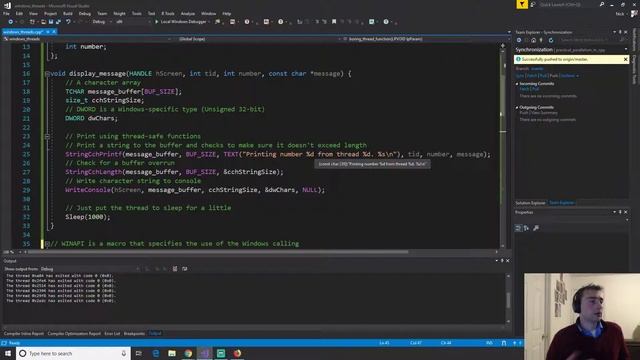The image size is (640, 360).
Task: Open Microsoft Edge from the taskbar
Action: coord(156,353)
